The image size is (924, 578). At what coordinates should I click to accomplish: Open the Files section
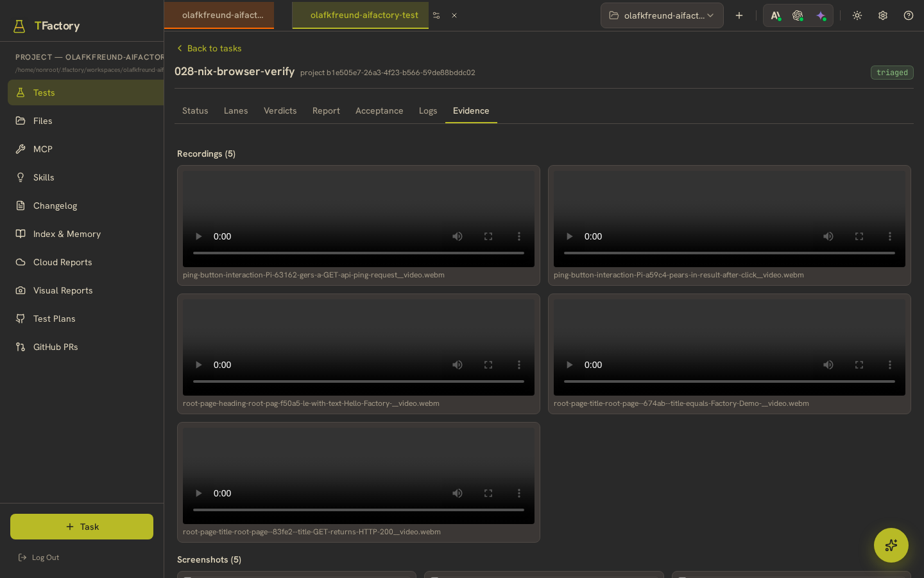click(x=86, y=121)
